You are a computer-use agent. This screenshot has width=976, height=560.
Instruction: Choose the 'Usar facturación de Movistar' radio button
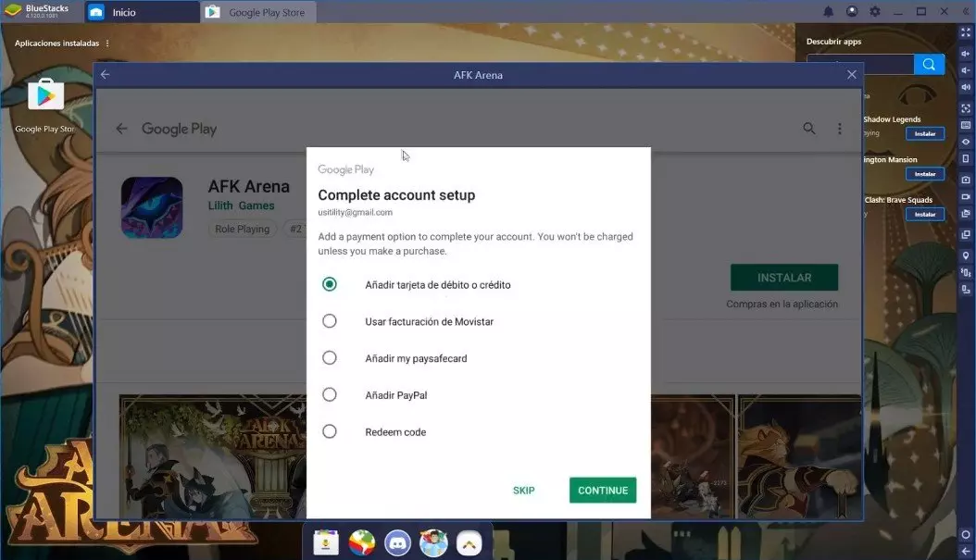pos(330,321)
